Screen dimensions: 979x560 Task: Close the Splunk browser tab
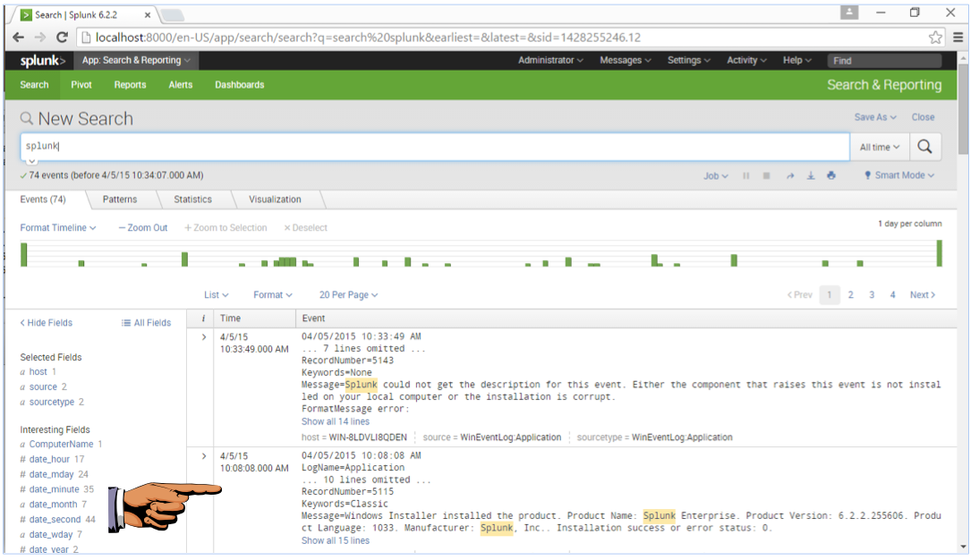(x=148, y=14)
